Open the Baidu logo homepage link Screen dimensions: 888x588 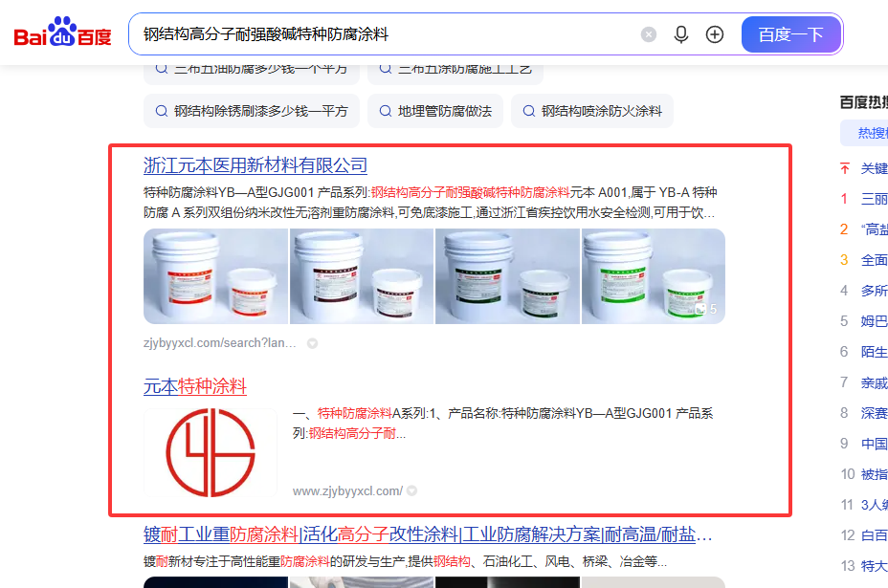coord(62,33)
